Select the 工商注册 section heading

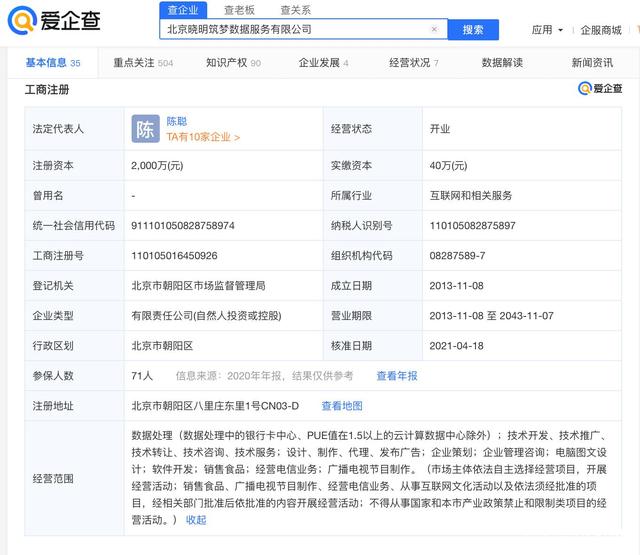tap(47, 89)
